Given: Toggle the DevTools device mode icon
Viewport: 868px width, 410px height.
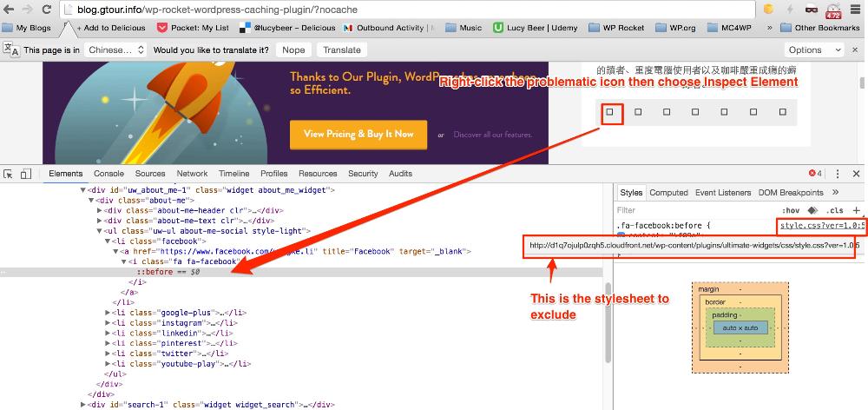Looking at the screenshot, I should coord(25,174).
